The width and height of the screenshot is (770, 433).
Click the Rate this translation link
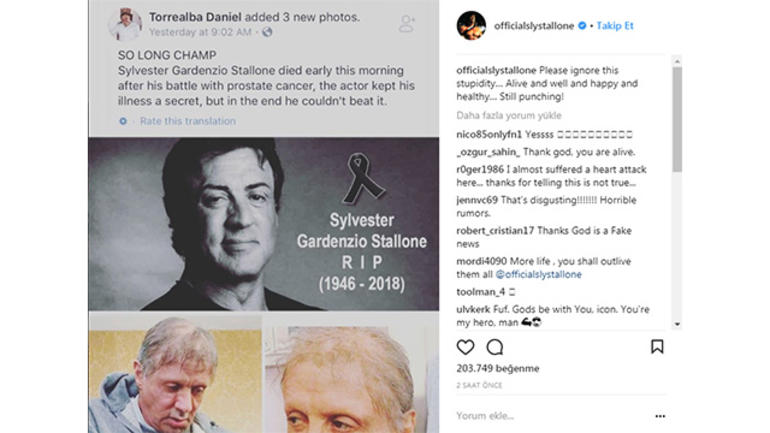click(188, 121)
